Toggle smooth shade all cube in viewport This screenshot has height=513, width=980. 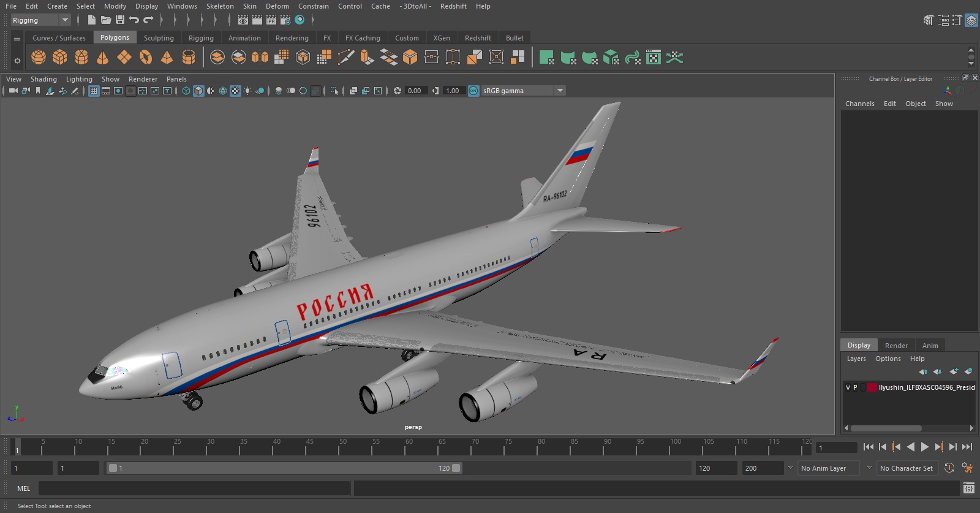[198, 91]
